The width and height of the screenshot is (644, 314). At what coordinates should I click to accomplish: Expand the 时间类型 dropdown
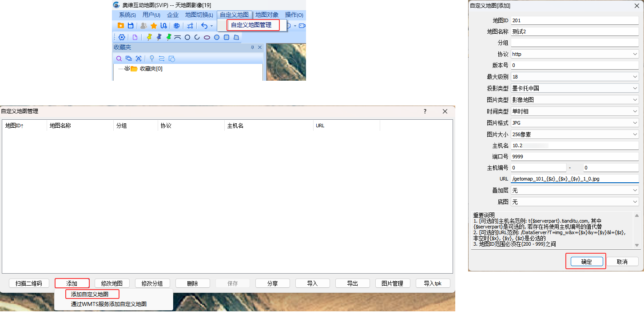coord(635,111)
